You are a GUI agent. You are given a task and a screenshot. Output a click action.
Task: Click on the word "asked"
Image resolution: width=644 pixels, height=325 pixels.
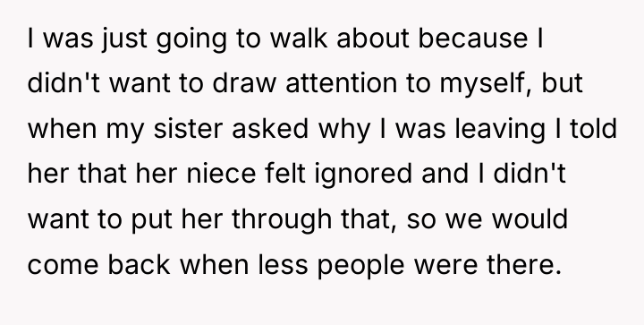(x=270, y=129)
